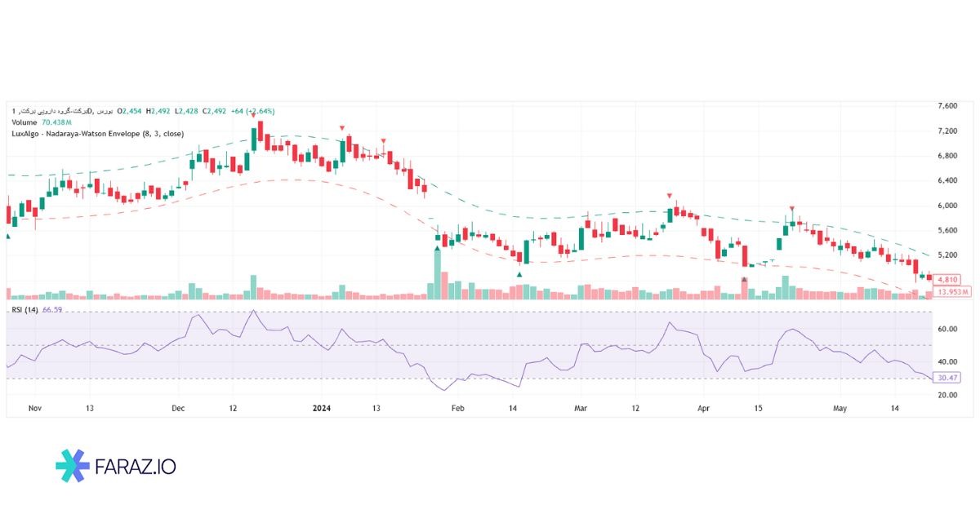Click the green up-arrow atop late-January volume spike
Viewport: 980px width, 514px height.
click(x=437, y=246)
